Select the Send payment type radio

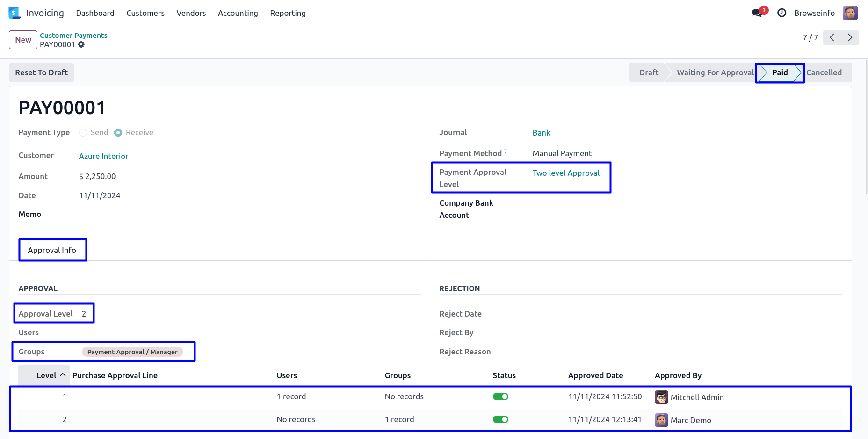tap(83, 133)
